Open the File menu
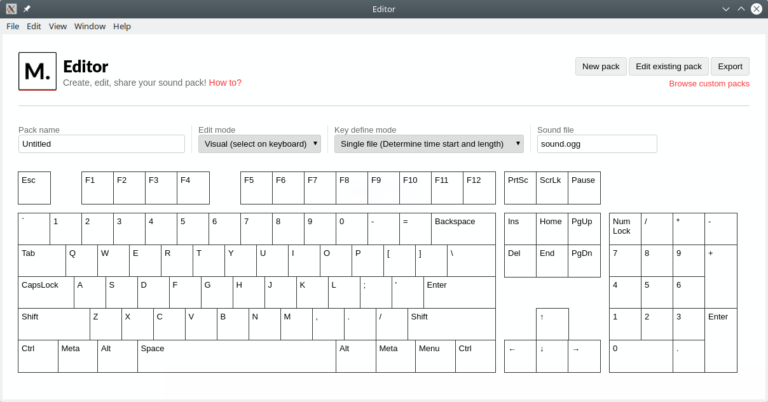 13,26
